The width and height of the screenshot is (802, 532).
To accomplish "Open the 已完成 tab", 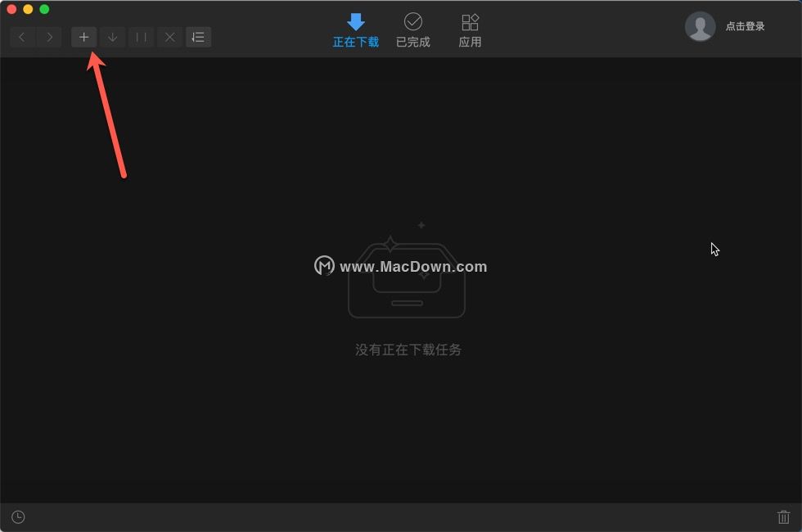I will (x=413, y=31).
